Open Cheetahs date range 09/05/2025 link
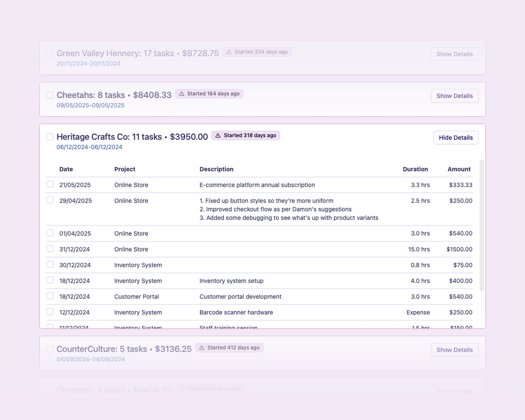 [x=90, y=105]
